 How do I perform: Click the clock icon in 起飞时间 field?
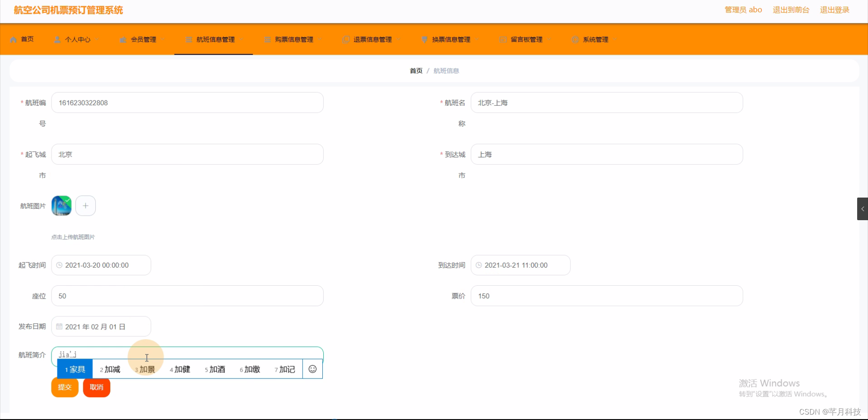[x=59, y=265]
